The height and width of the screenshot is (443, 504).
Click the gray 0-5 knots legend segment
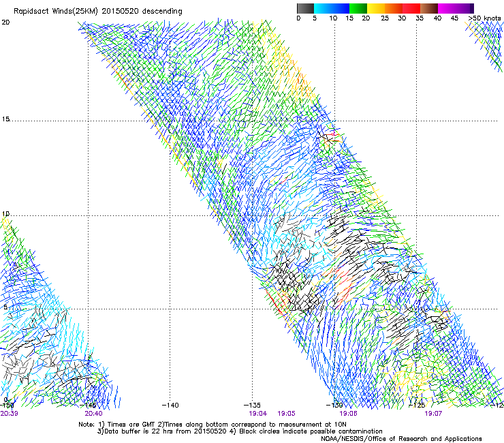pyautogui.click(x=305, y=8)
